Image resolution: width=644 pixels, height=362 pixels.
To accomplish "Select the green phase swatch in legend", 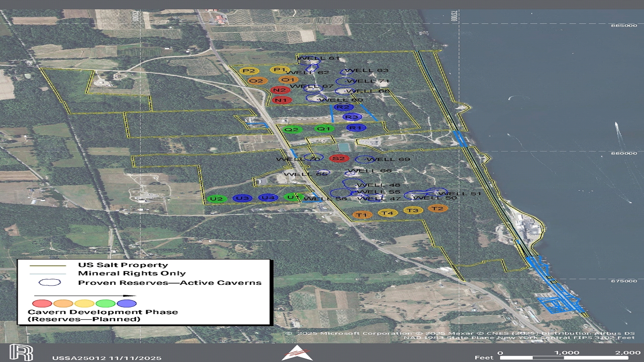I will (x=105, y=304).
